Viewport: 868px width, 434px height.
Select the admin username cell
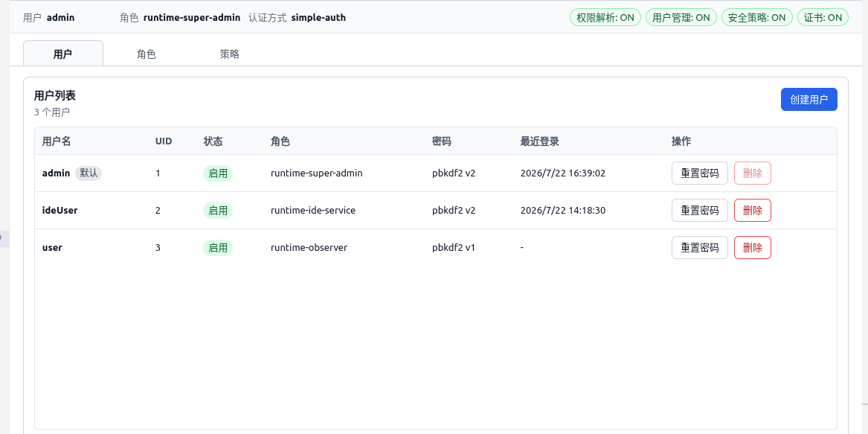click(x=56, y=173)
